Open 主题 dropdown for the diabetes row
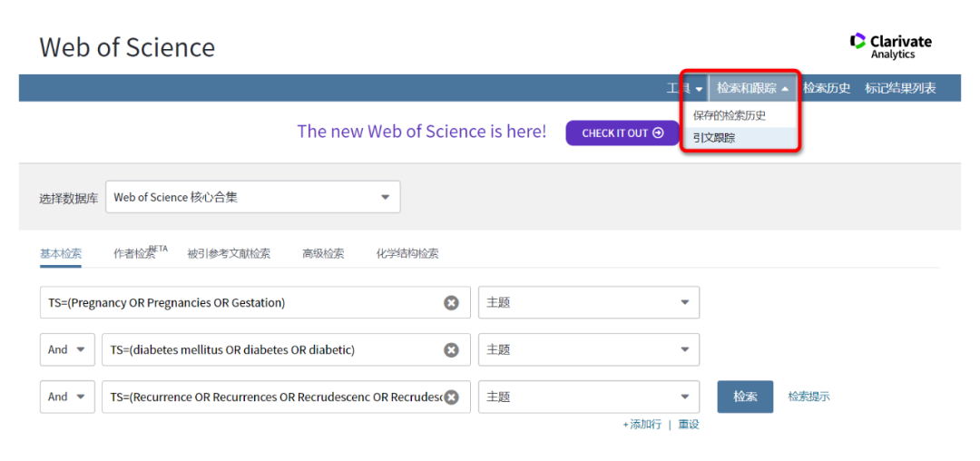Viewport: 980px width, 461px height. (x=589, y=349)
